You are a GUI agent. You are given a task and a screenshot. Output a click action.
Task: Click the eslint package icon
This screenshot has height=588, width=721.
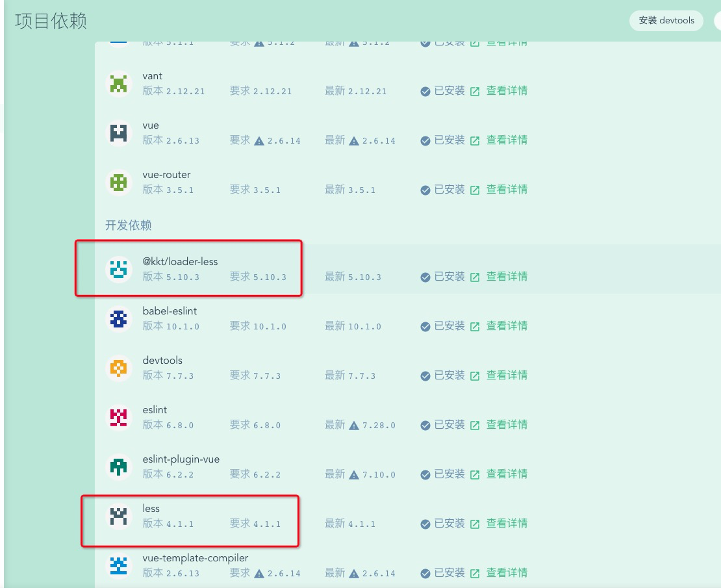(x=117, y=417)
